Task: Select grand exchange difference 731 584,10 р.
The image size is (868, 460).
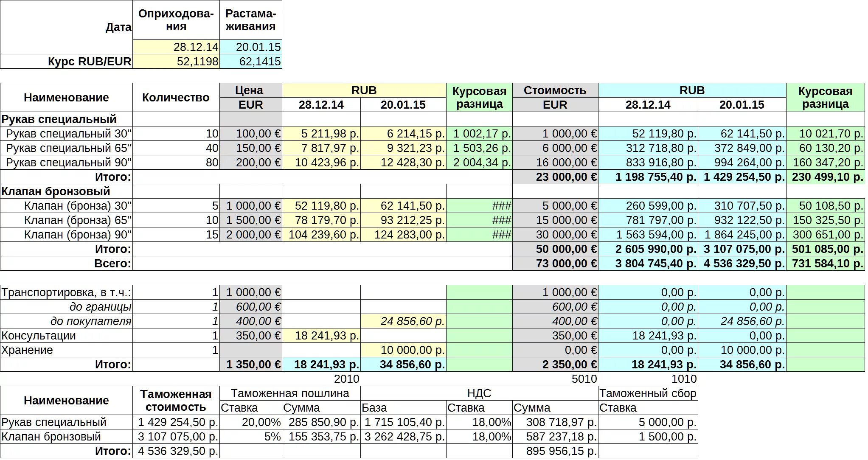Action: [826, 264]
